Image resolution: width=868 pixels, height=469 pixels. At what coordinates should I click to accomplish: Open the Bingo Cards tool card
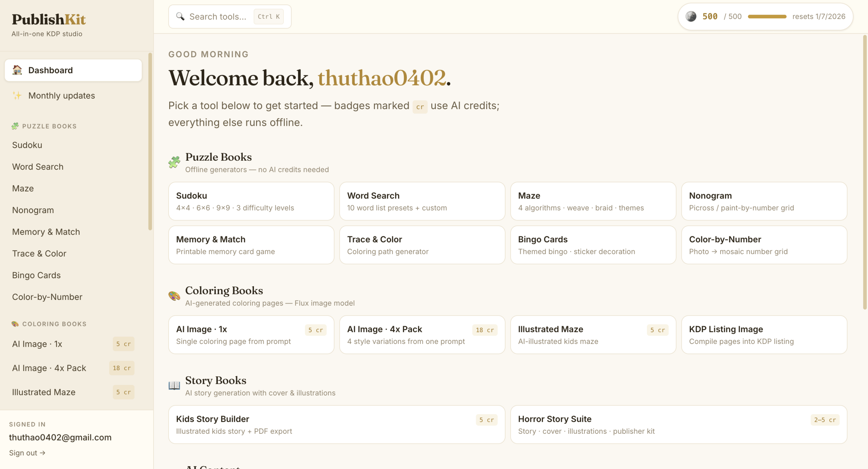click(x=593, y=245)
